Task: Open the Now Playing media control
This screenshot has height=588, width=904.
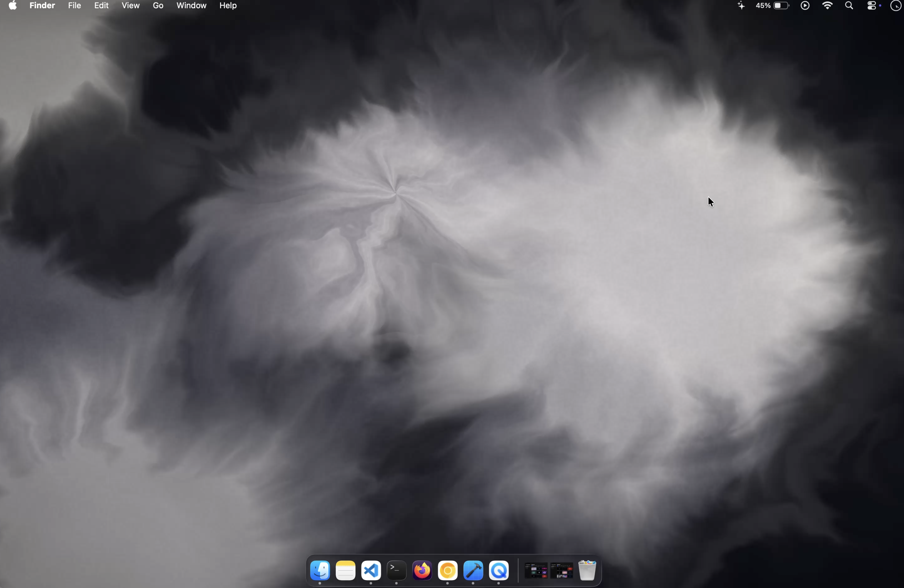Action: [805, 6]
